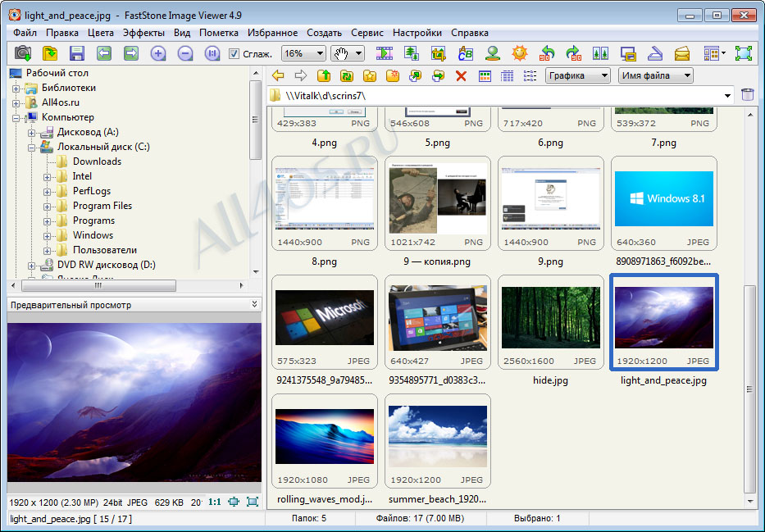
Task: Click the large preview image
Action: click(x=134, y=402)
